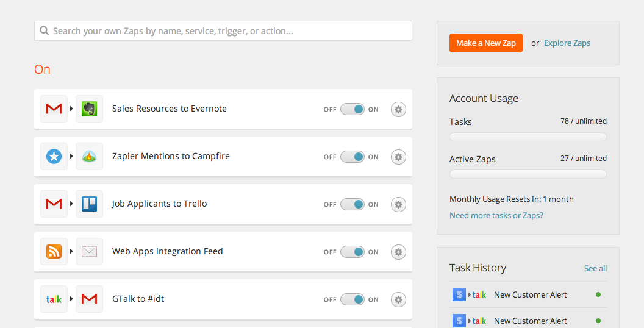The image size is (644, 328).
Task: Click the email envelope icon in Web Apps row
Action: (x=89, y=252)
